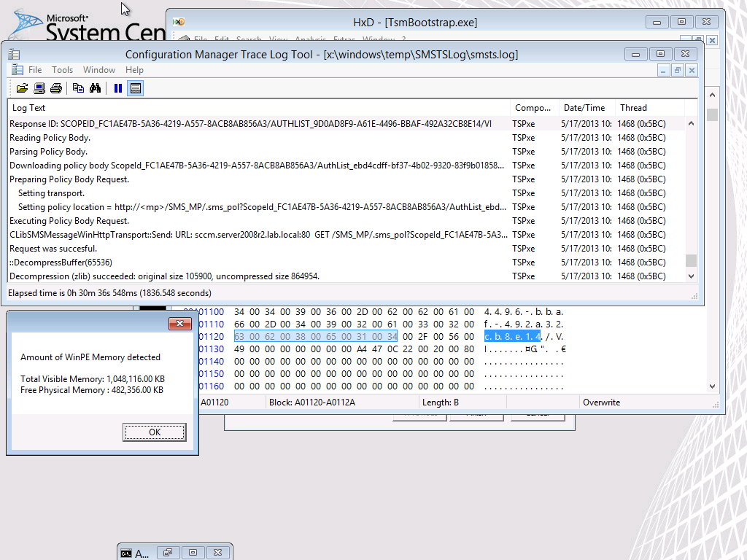Pause log updating with the Pause icon
The image size is (747, 560).
(x=118, y=88)
